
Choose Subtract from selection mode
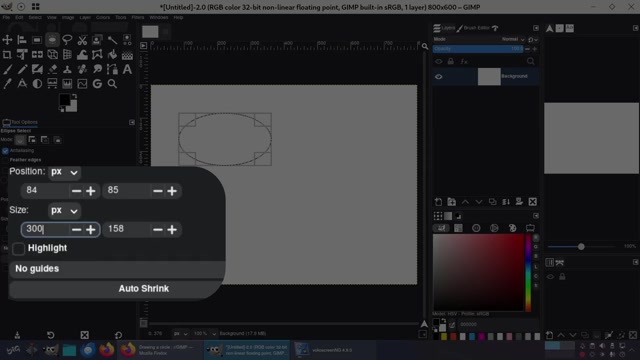45,140
